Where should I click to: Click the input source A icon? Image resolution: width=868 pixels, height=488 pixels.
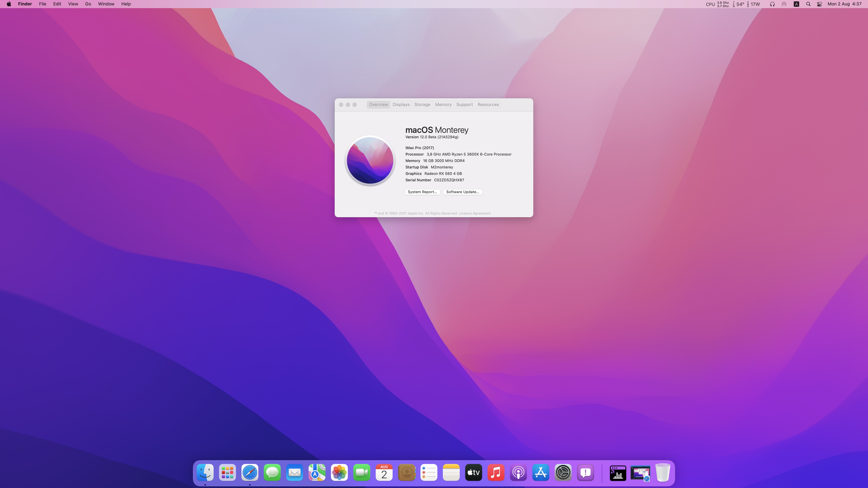(x=796, y=4)
